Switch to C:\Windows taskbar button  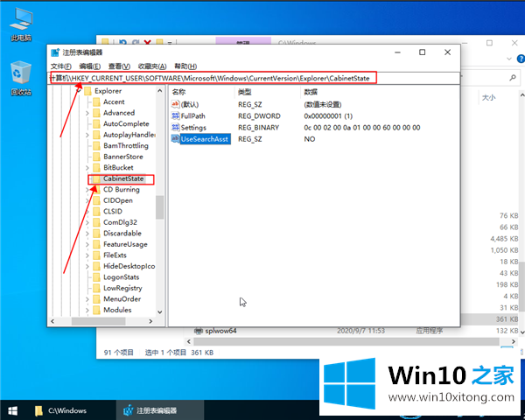click(61, 410)
